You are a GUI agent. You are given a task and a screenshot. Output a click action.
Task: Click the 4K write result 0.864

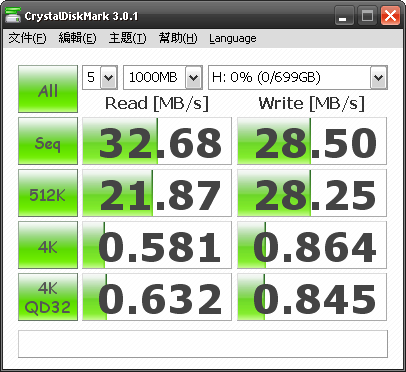[312, 245]
